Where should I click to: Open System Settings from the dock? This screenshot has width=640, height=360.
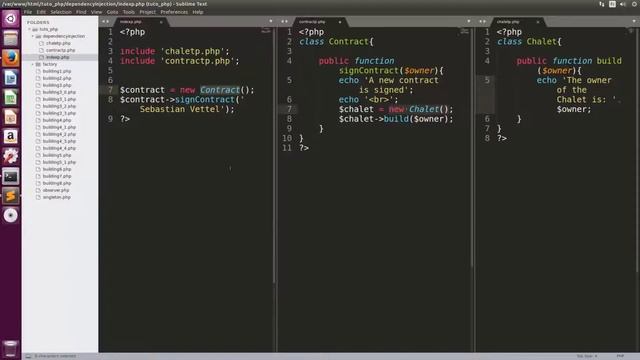11,156
